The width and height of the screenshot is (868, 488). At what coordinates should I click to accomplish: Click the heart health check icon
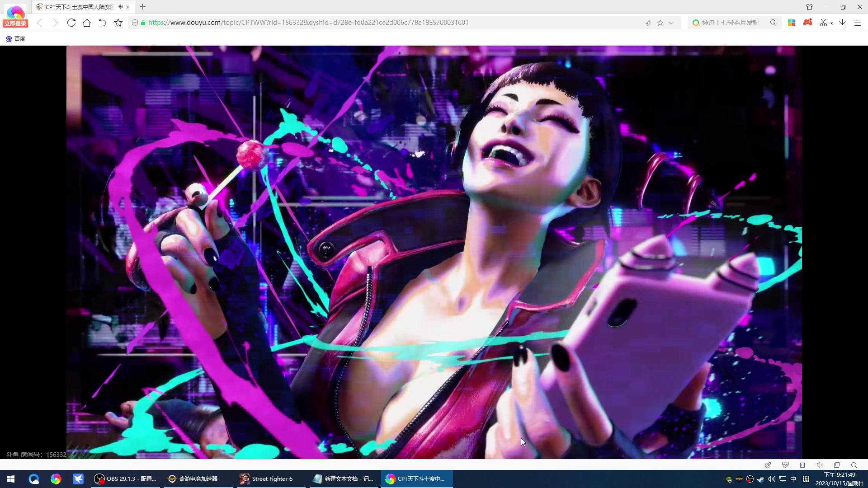[x=785, y=465]
